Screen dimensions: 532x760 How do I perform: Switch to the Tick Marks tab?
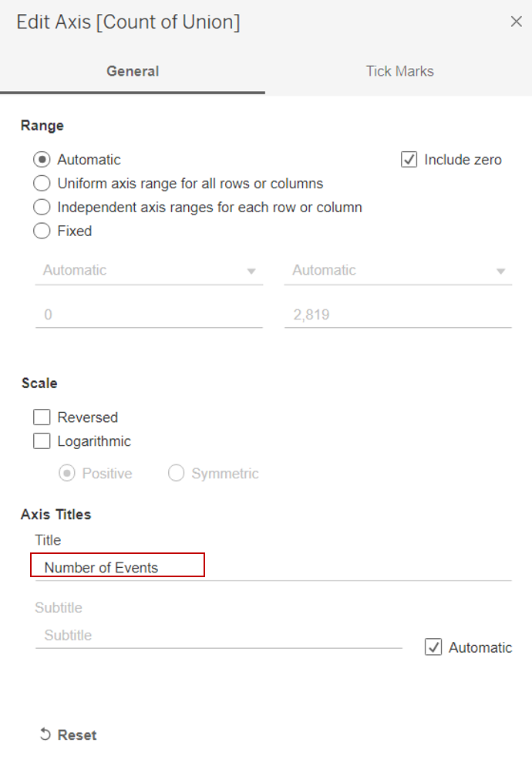(x=399, y=71)
